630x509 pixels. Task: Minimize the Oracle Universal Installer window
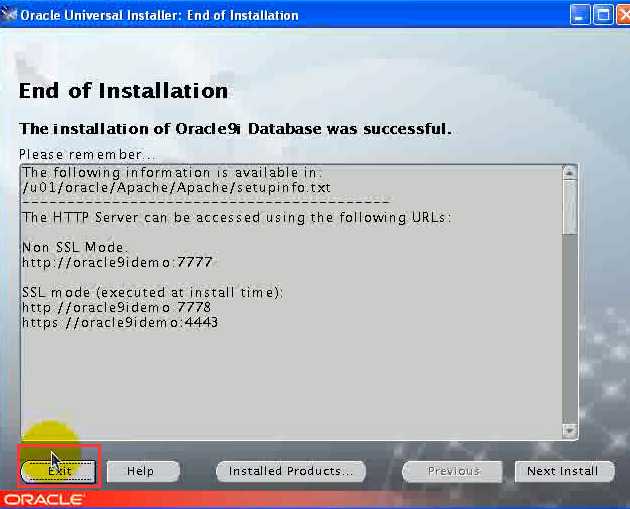click(x=579, y=15)
